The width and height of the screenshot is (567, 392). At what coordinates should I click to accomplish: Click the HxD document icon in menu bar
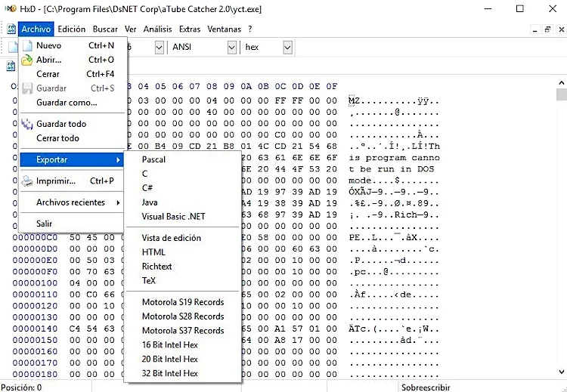tap(11, 29)
